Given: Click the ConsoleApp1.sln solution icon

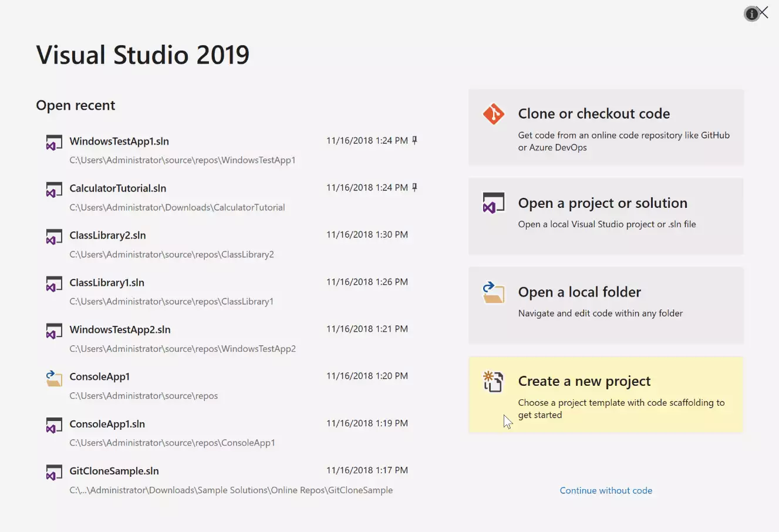Looking at the screenshot, I should tap(54, 425).
